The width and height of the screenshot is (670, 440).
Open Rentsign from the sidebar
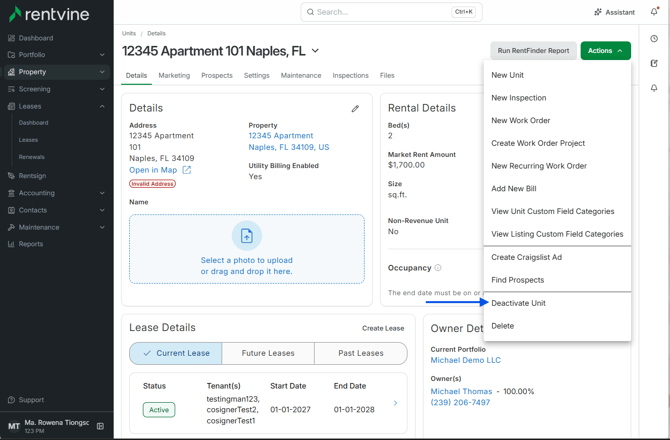click(x=32, y=176)
